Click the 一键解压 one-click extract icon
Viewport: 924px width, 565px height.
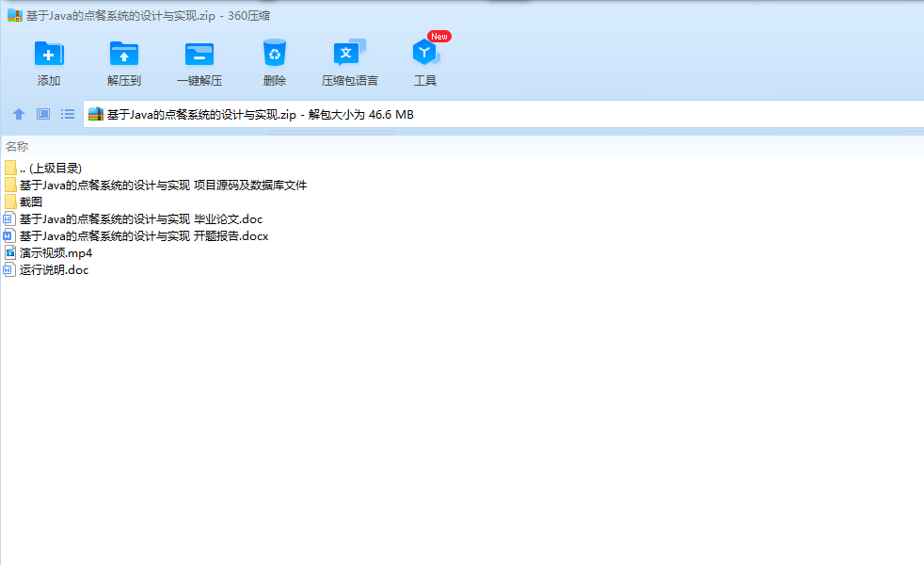click(199, 54)
